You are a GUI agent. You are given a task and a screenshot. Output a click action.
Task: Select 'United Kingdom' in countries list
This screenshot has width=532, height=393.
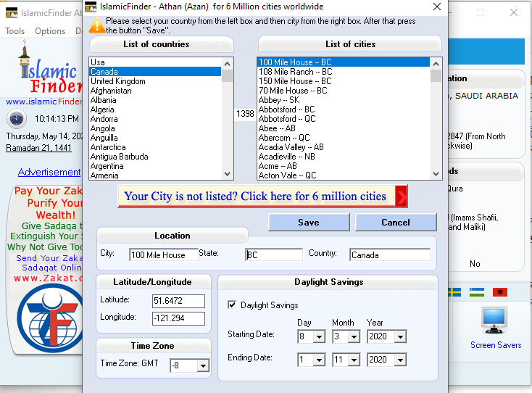(155, 81)
